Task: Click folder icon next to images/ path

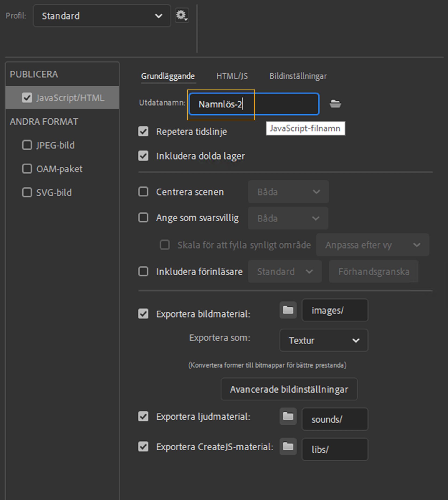Action: [x=288, y=310]
